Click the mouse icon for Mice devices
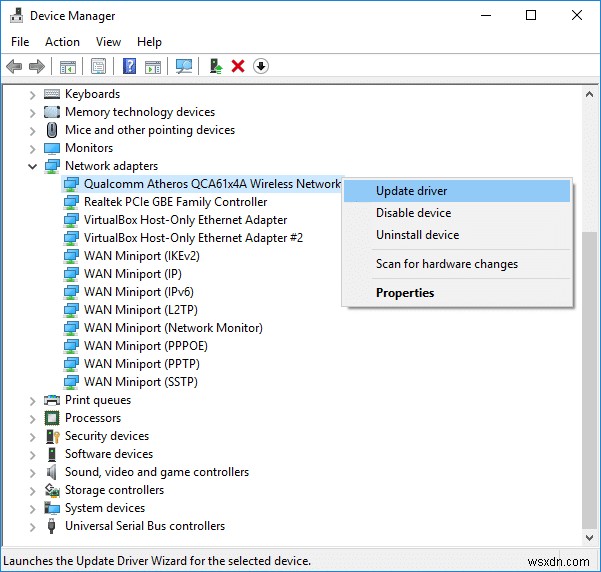This screenshot has width=601, height=572. [x=52, y=130]
